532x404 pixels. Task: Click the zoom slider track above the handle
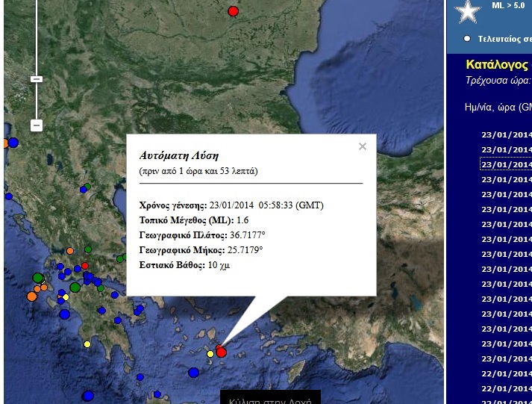pos(37,37)
